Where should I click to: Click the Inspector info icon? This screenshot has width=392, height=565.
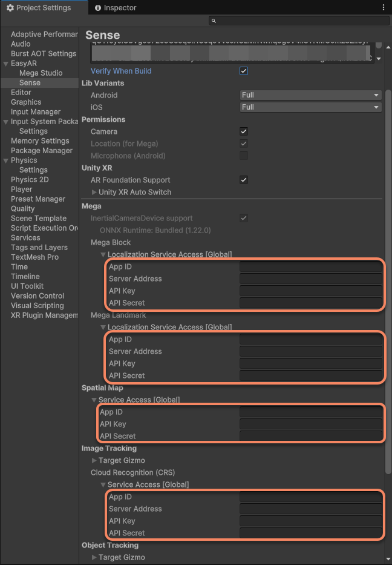98,8
